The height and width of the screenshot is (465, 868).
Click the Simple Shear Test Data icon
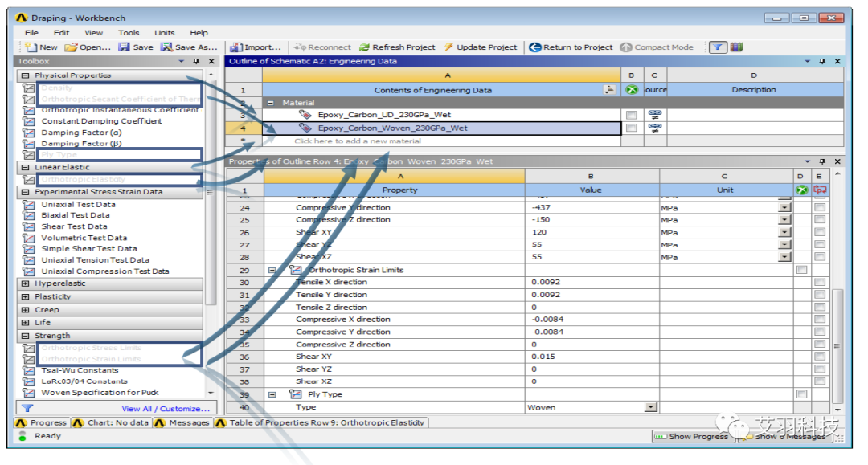pyautogui.click(x=28, y=249)
